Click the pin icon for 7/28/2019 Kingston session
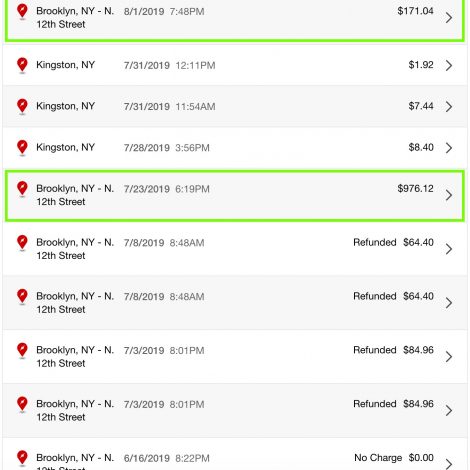The width and height of the screenshot is (470, 470). pos(22,148)
